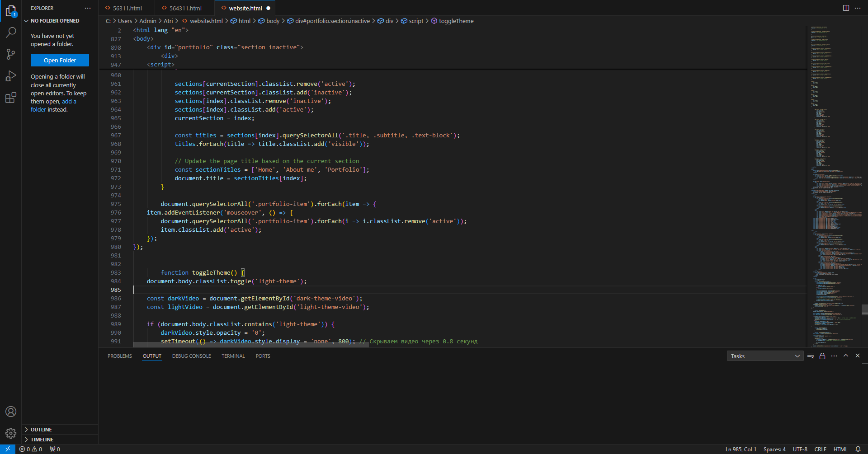Open the Terminal panel tab
This screenshot has width=868, height=454.
coord(233,356)
